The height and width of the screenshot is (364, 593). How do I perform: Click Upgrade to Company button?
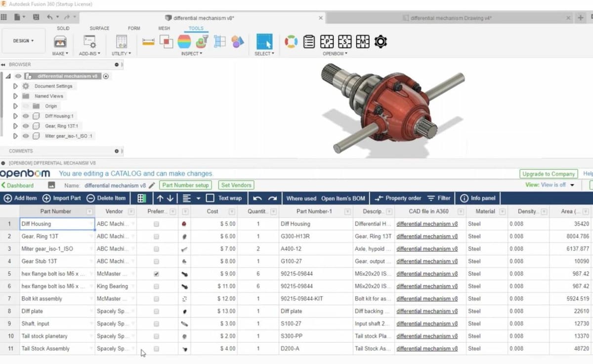click(549, 174)
